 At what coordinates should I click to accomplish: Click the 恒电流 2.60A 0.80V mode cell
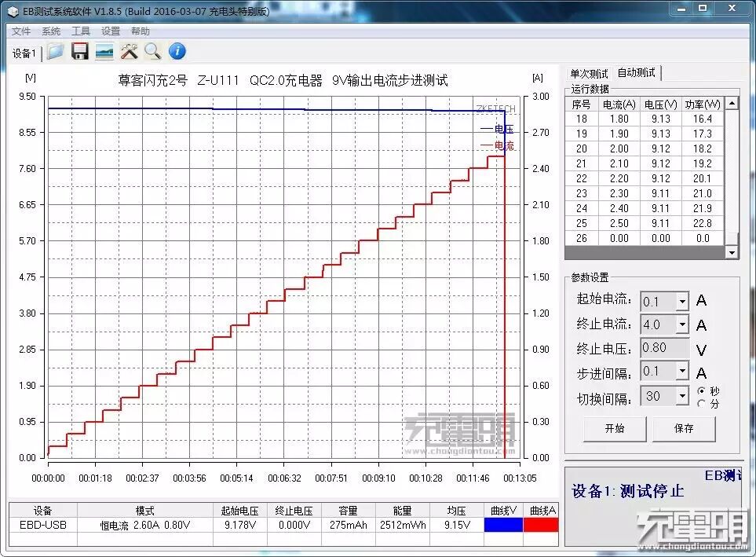[x=144, y=525]
